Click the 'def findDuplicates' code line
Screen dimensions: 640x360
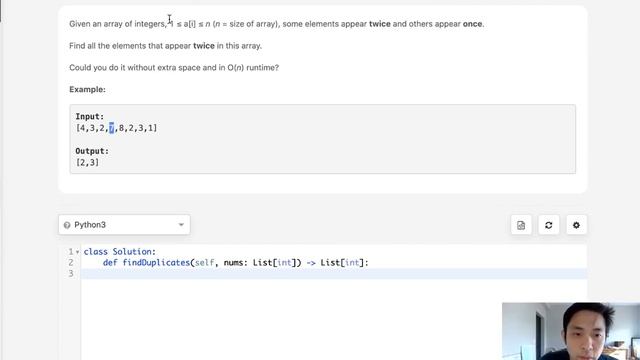coord(236,262)
